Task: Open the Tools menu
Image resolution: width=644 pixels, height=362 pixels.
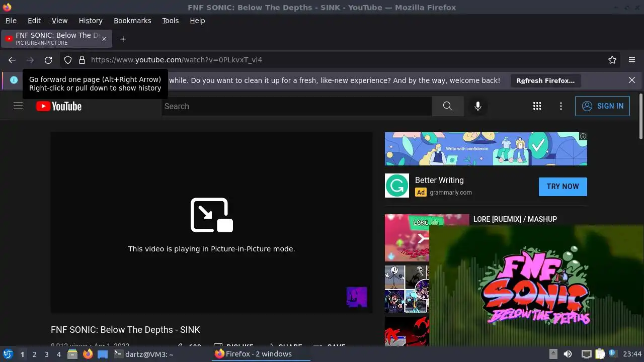Action: click(171, 21)
